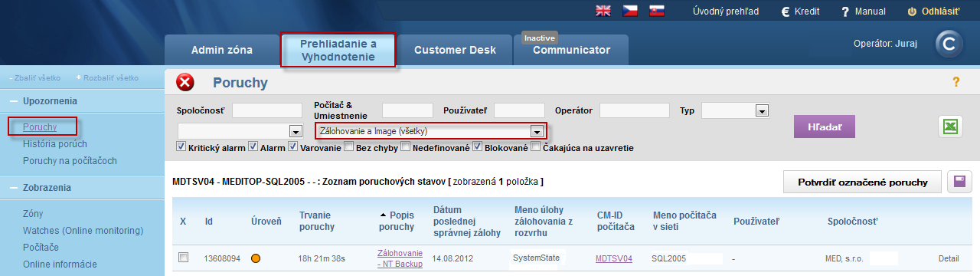
Task: Focus the Operátor filter field
Action: 635,110
